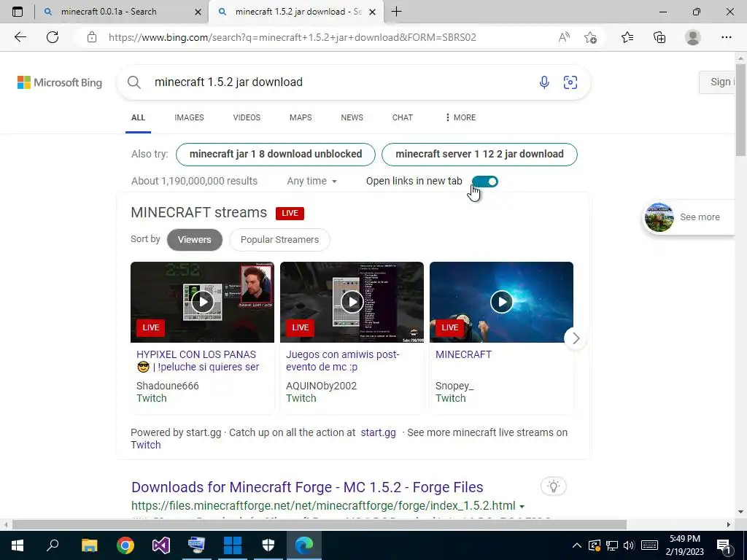This screenshot has width=747, height=560.
Task: Switch to the VIDEOS tab
Action: [x=247, y=117]
